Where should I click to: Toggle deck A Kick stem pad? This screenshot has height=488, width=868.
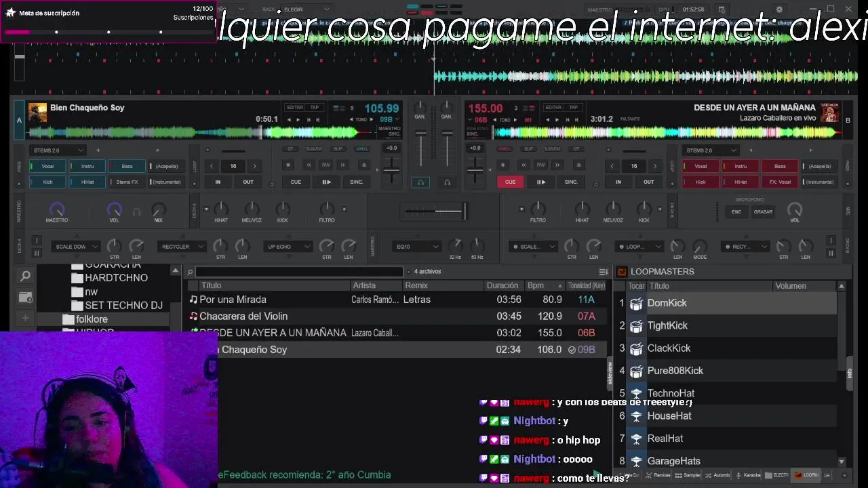[47, 182]
